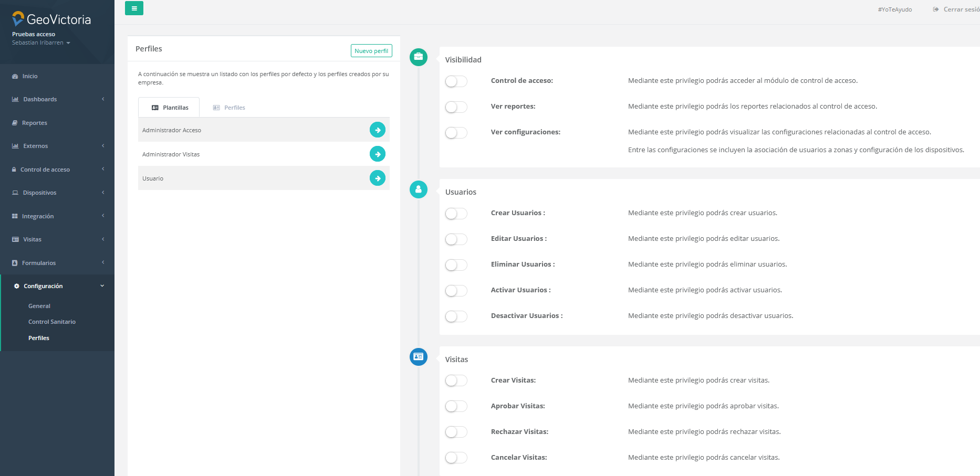
Task: Click arrow icon for Administrador Visitas
Action: (377, 154)
